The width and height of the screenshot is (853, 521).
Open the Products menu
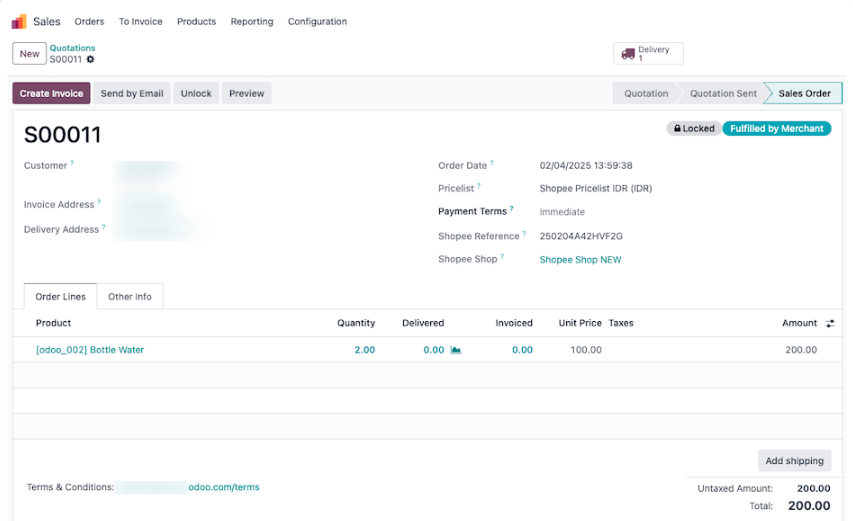click(196, 22)
